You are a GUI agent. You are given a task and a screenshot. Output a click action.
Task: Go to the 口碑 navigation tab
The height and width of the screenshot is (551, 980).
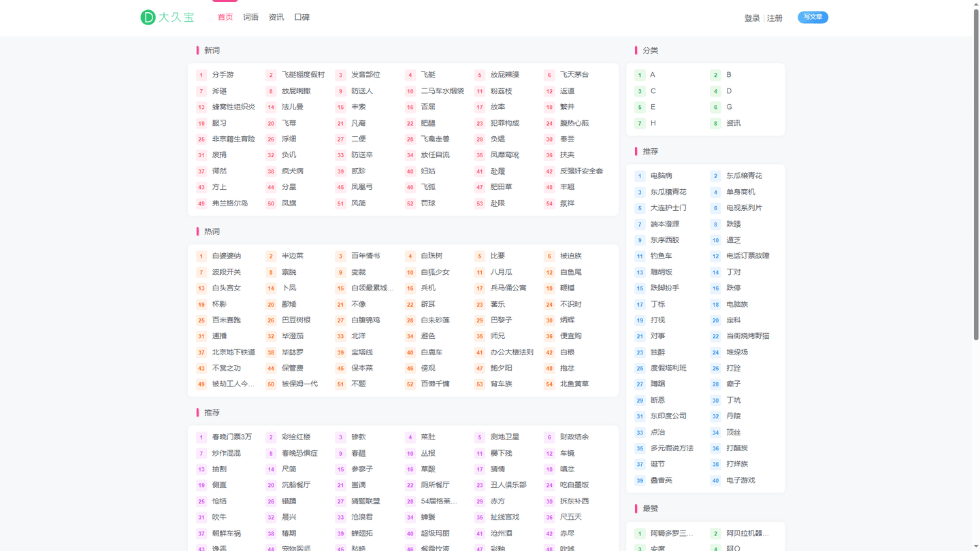coord(302,17)
